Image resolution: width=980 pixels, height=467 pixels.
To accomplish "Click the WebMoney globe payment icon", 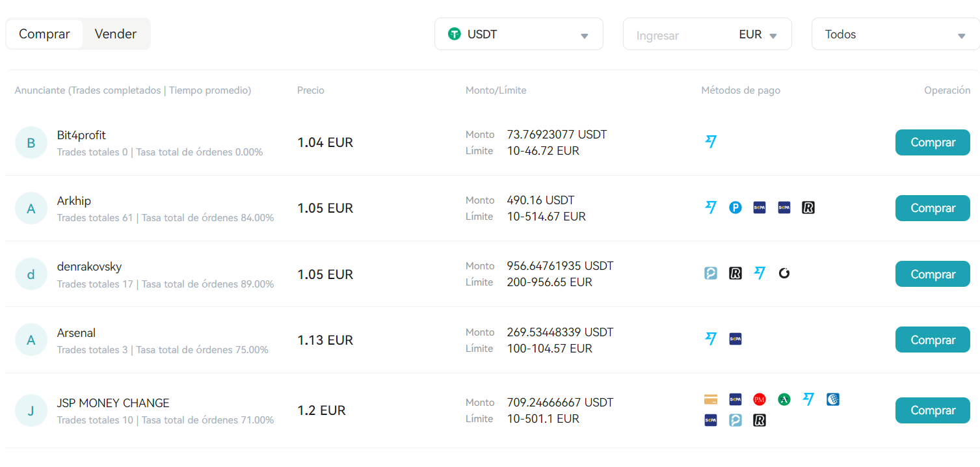I will click(x=833, y=399).
